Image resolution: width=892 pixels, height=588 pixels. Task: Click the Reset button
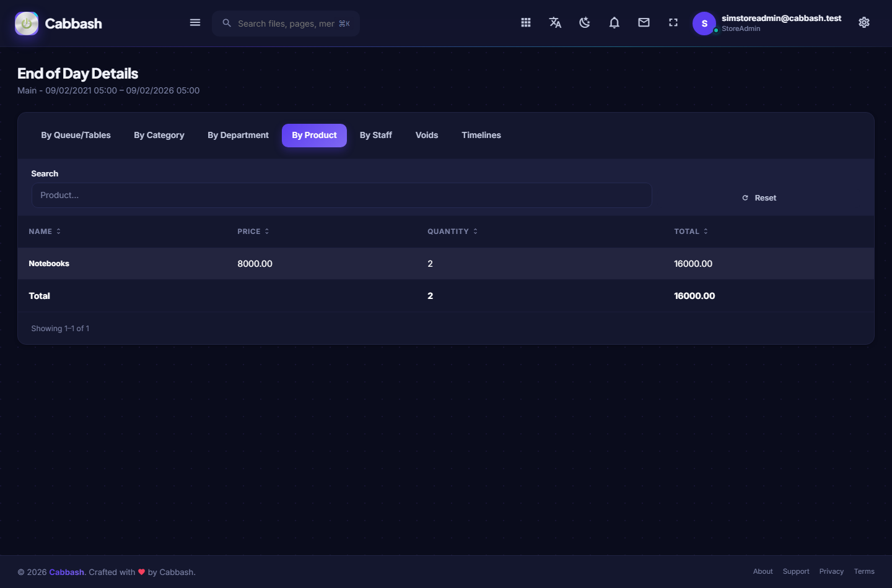click(759, 198)
